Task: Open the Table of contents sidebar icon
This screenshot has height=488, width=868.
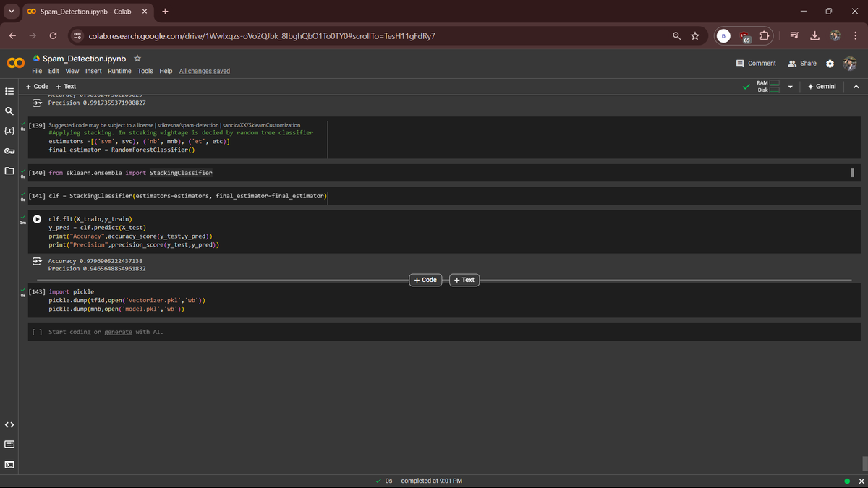Action: pos(9,92)
